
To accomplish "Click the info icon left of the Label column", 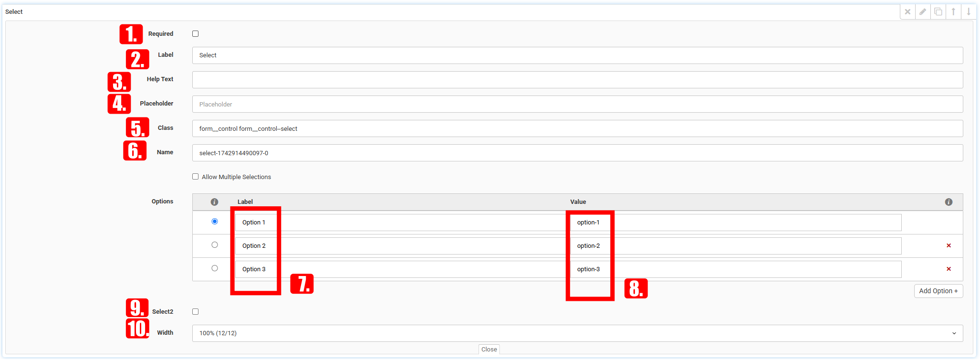I will tap(215, 202).
